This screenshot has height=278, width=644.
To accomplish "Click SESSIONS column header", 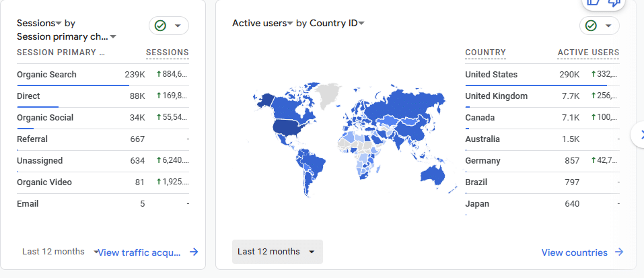I will point(167,53).
